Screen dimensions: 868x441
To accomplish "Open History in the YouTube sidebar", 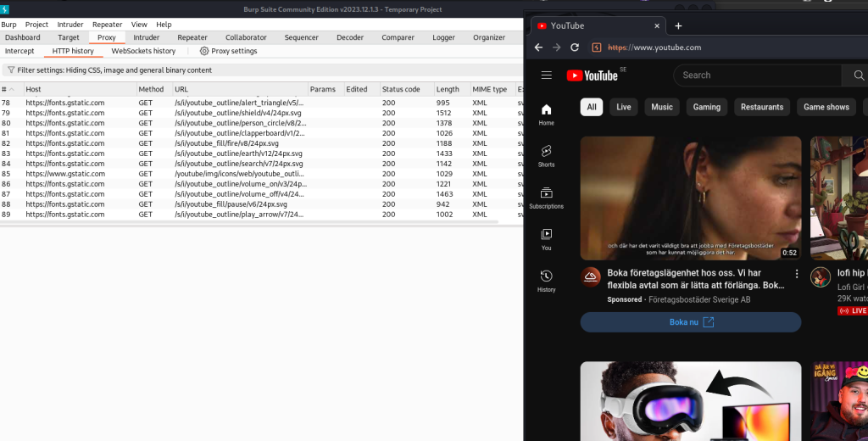I will coord(547,280).
